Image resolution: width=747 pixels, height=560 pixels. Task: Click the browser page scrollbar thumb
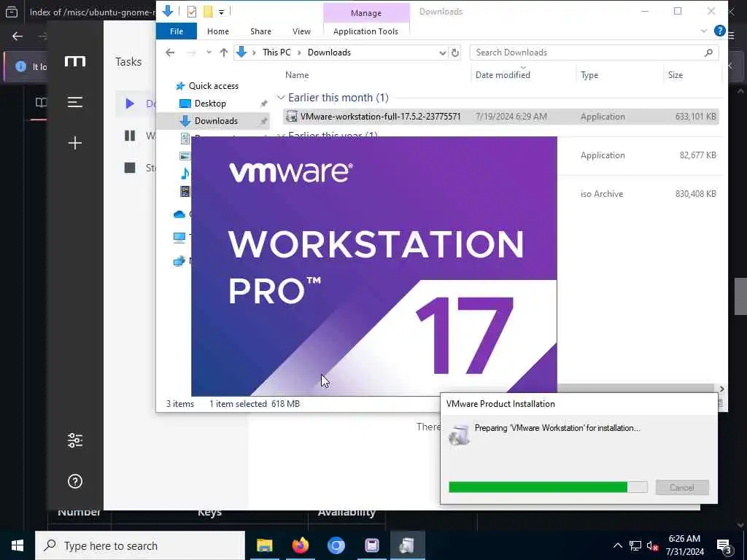(740, 296)
